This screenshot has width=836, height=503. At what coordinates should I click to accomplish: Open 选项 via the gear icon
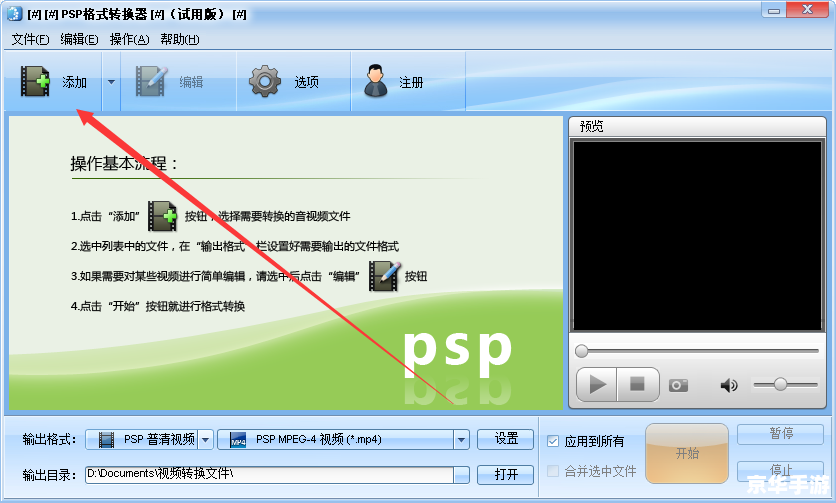[x=264, y=81]
